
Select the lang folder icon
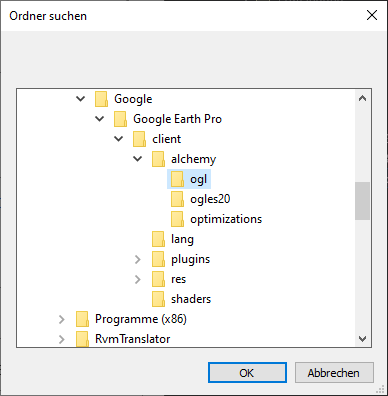158,239
